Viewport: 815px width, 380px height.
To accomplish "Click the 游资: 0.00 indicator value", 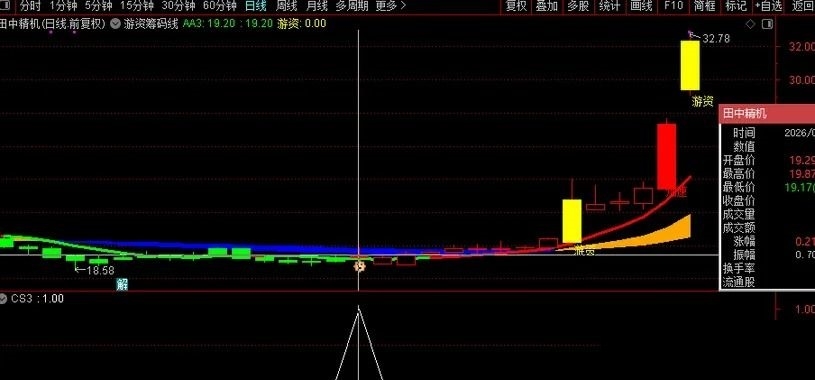I will (x=302, y=24).
